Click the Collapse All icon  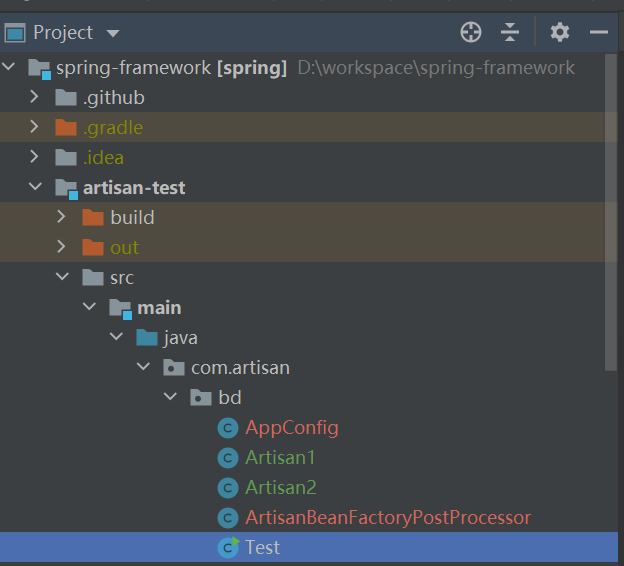click(x=510, y=33)
